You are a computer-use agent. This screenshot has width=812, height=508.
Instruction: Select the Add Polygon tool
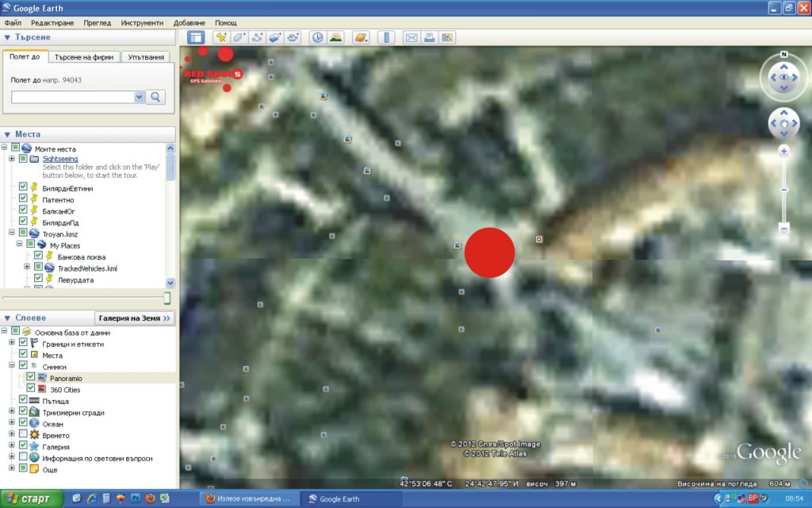coord(239,37)
